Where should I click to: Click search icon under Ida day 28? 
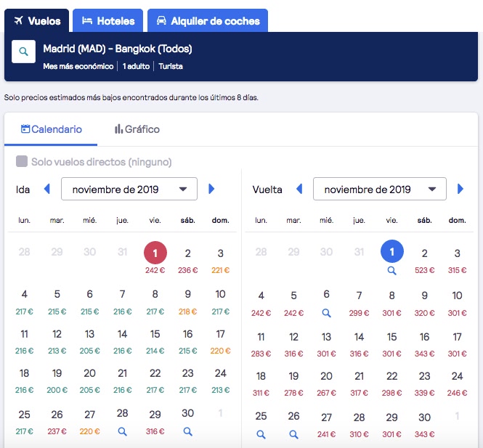point(122,431)
